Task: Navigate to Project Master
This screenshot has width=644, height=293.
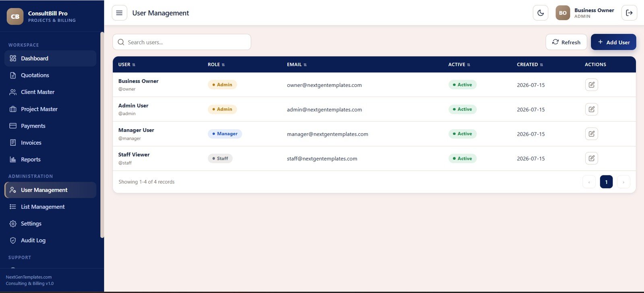Action: click(x=50, y=109)
